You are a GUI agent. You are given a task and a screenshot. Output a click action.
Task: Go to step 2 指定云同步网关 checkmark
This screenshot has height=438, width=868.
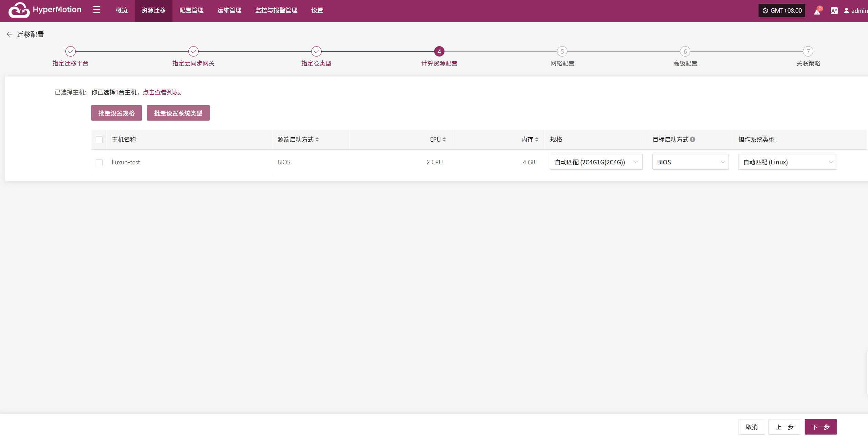[x=194, y=51]
